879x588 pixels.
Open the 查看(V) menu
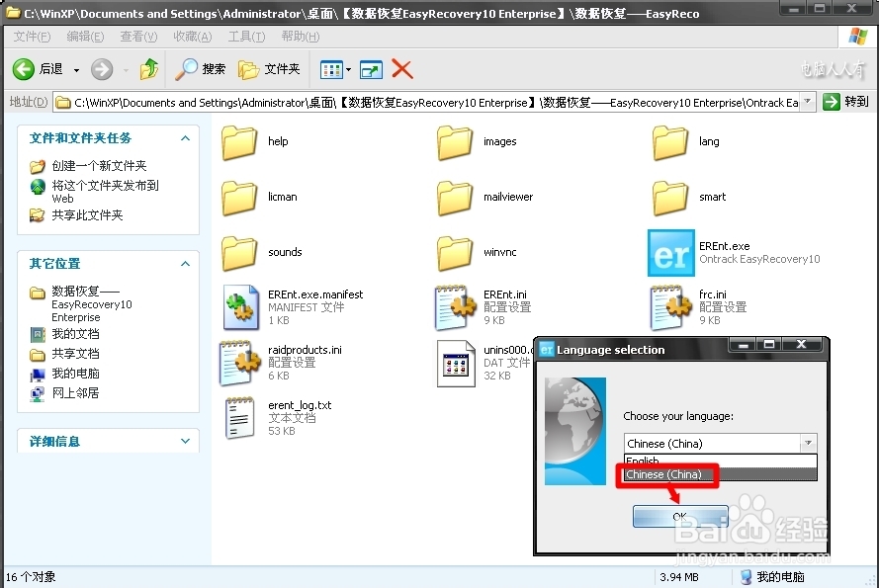(x=138, y=37)
